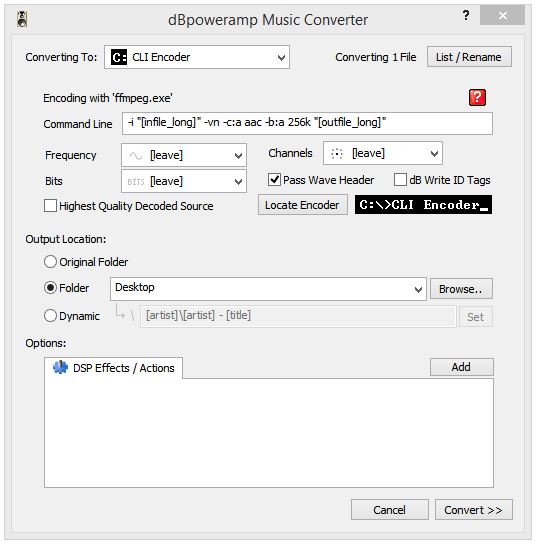
Task: Click into the Command Line field
Action: click(x=307, y=123)
